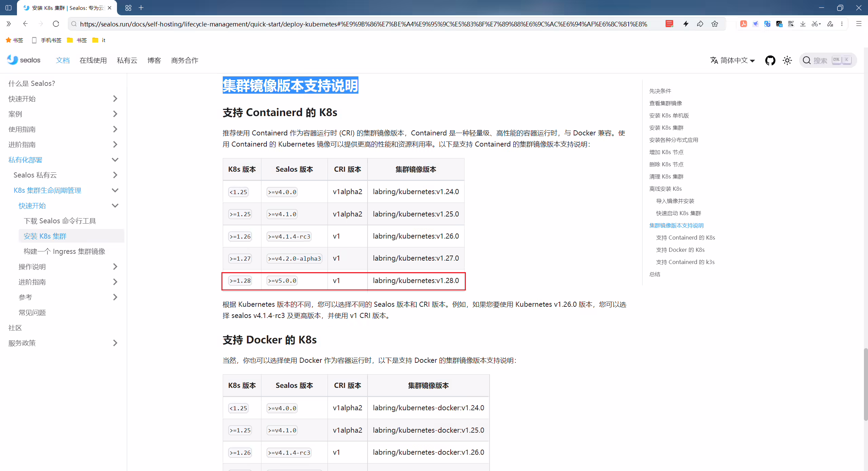Viewport: 868px width, 471px height.
Task: Close the 安装 K8s 集群 browser tab
Action: [x=110, y=7]
